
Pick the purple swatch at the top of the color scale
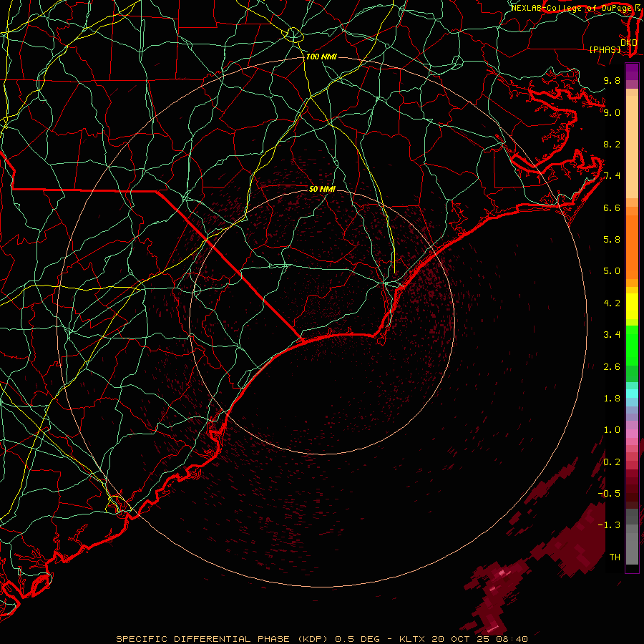coord(632,72)
